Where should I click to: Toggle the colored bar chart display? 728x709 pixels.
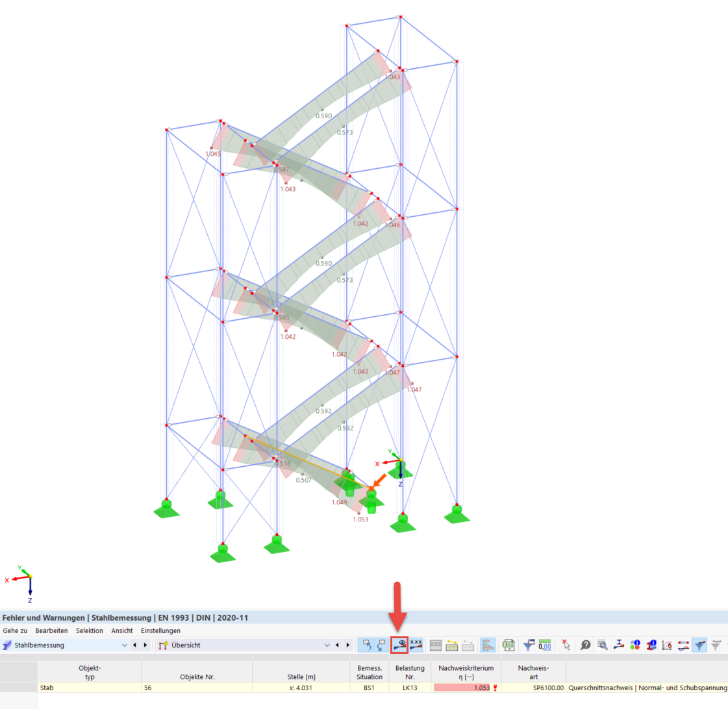point(488,645)
